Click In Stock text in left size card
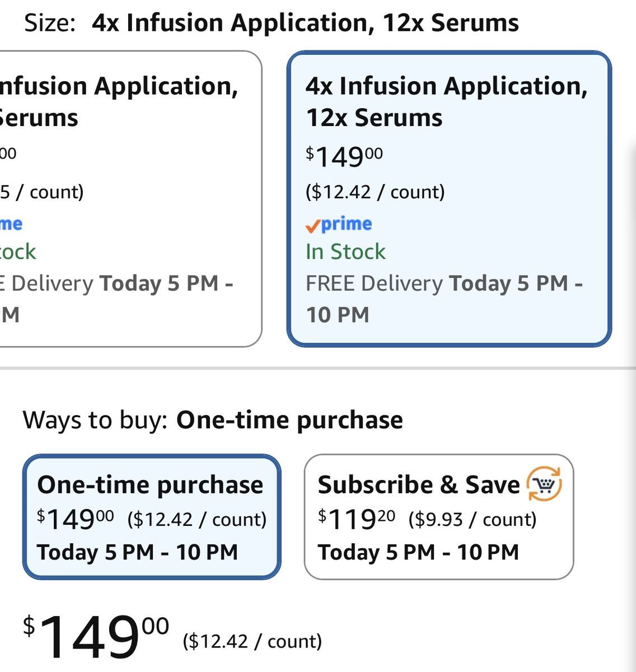Viewport: 636px width, 672px height. point(18,252)
